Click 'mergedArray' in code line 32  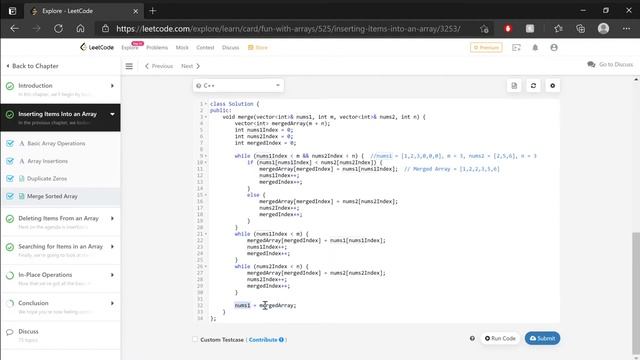pos(277,305)
